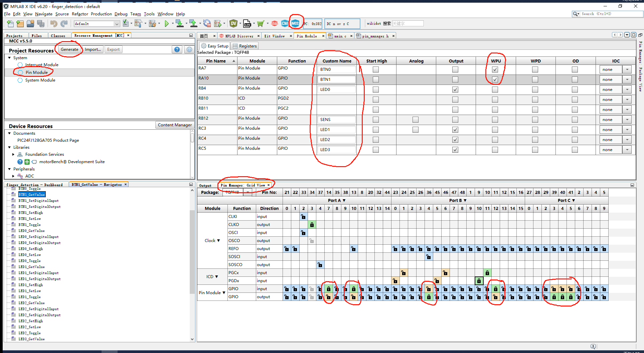Click the Import... button
The height and width of the screenshot is (353, 644).
click(x=93, y=49)
